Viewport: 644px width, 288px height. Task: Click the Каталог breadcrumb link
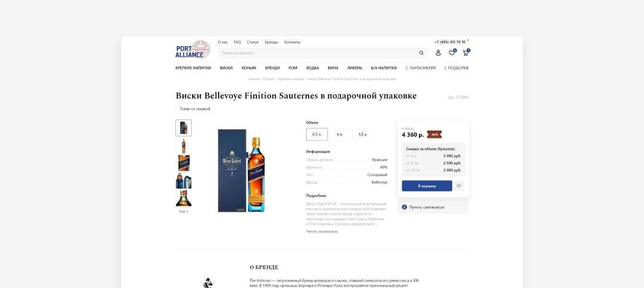tap(269, 79)
